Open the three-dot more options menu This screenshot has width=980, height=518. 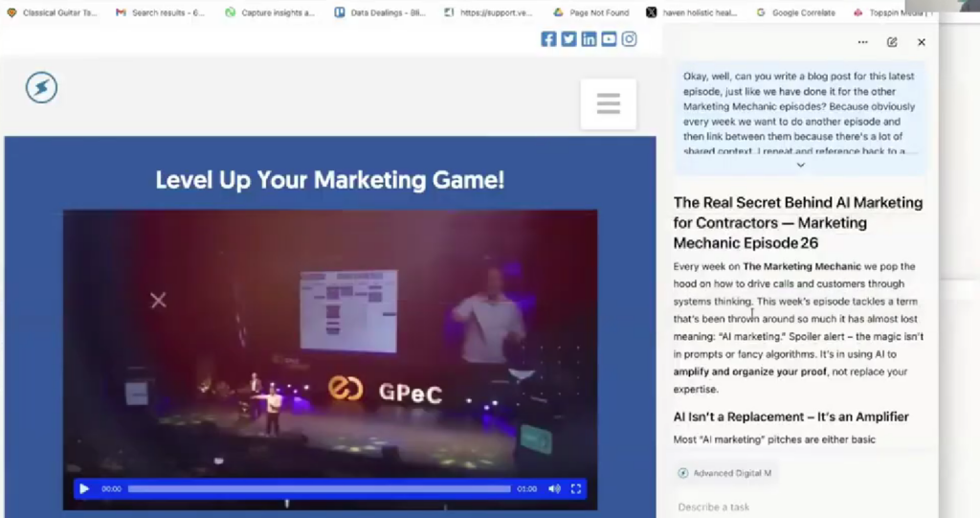click(862, 42)
